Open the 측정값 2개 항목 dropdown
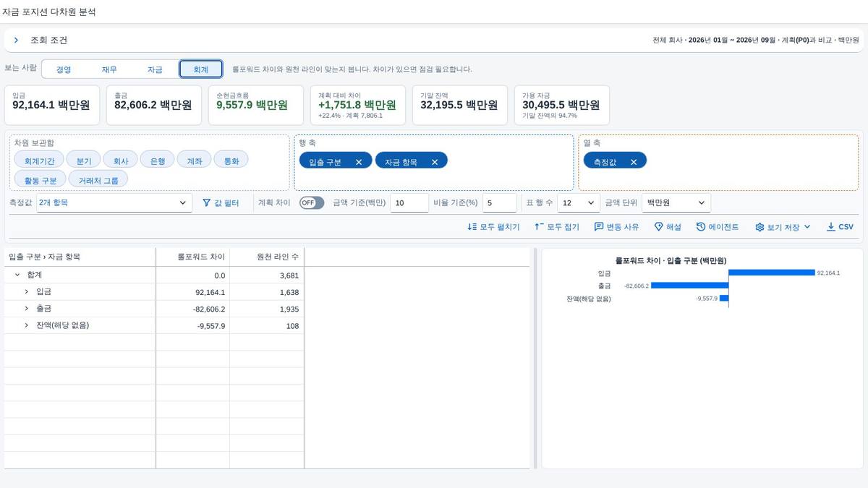This screenshot has width=868, height=488. click(x=114, y=203)
